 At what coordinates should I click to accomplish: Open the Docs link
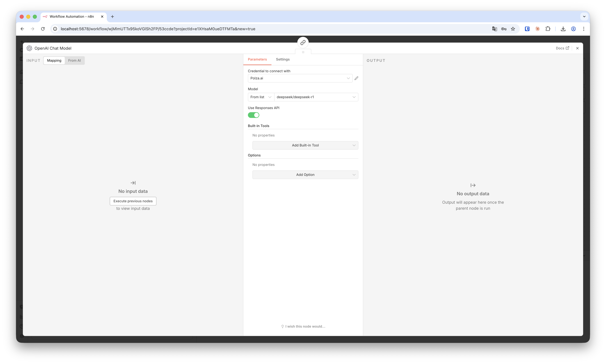[x=562, y=48]
